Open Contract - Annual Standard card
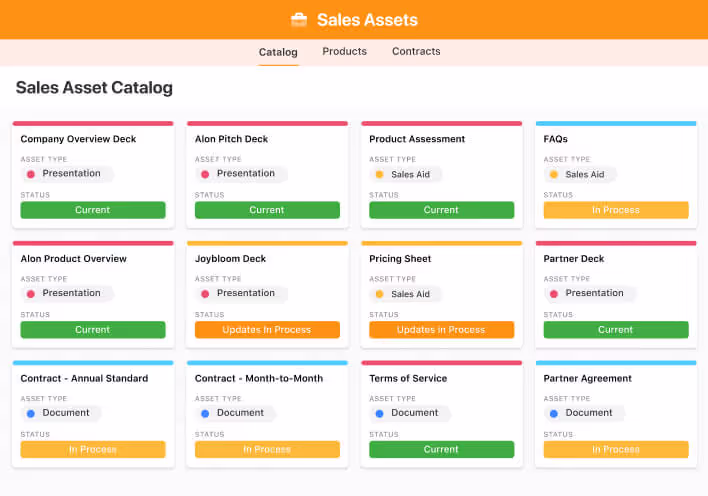 [84, 379]
